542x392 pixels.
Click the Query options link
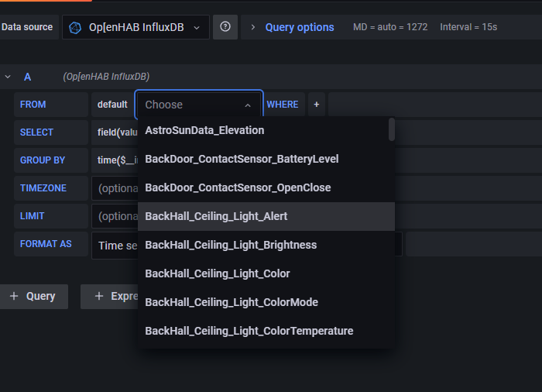pos(300,27)
